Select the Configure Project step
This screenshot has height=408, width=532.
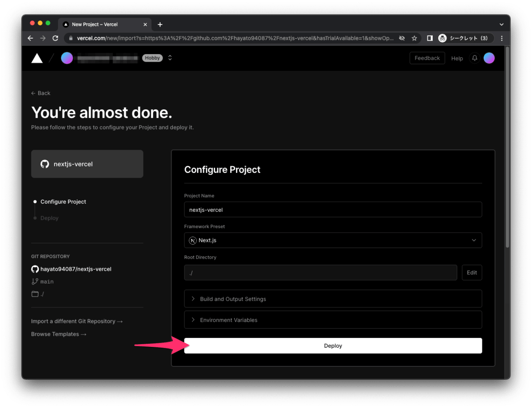(x=63, y=202)
